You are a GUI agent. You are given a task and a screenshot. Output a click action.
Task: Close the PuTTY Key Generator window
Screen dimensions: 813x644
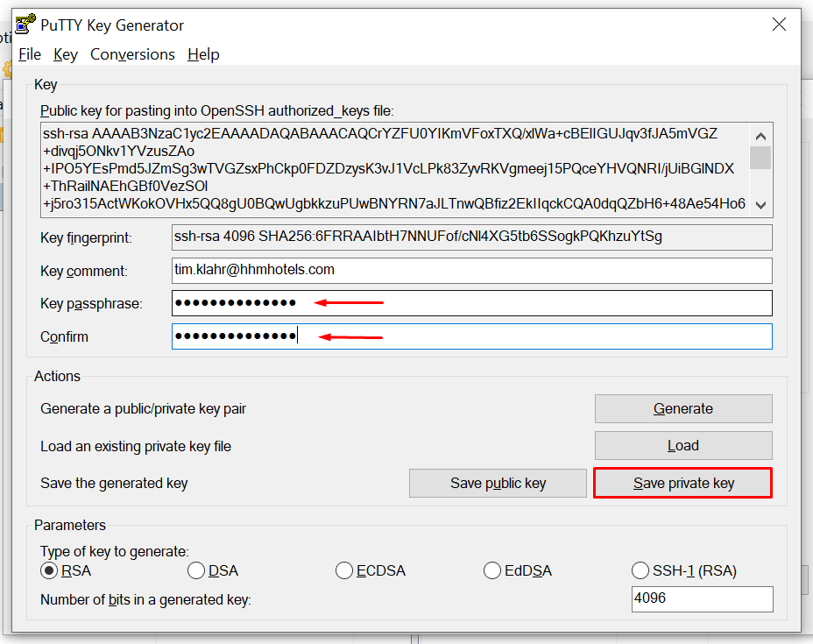(779, 25)
